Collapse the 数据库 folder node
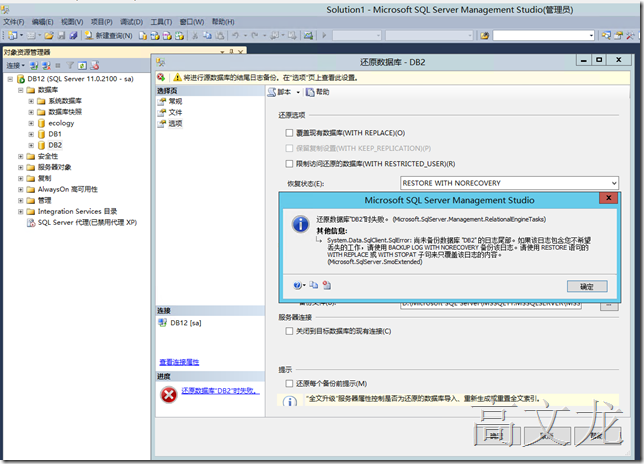644x464 pixels. coord(21,90)
